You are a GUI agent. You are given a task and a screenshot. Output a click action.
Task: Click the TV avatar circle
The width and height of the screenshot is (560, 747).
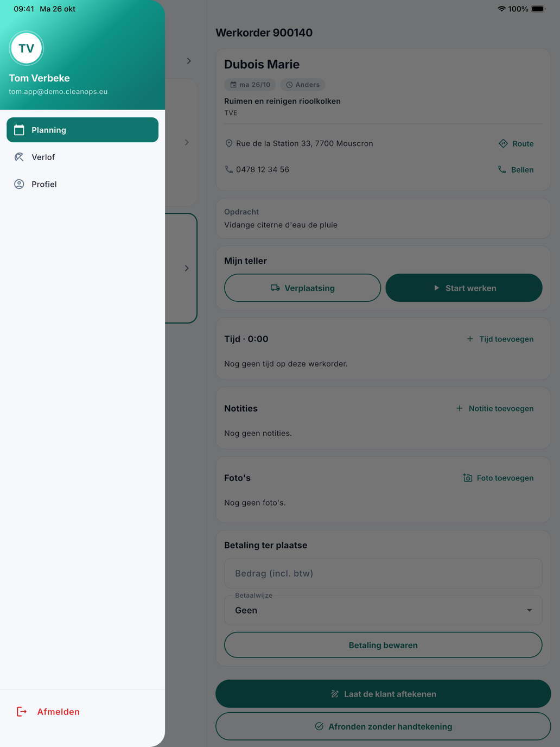point(26,48)
